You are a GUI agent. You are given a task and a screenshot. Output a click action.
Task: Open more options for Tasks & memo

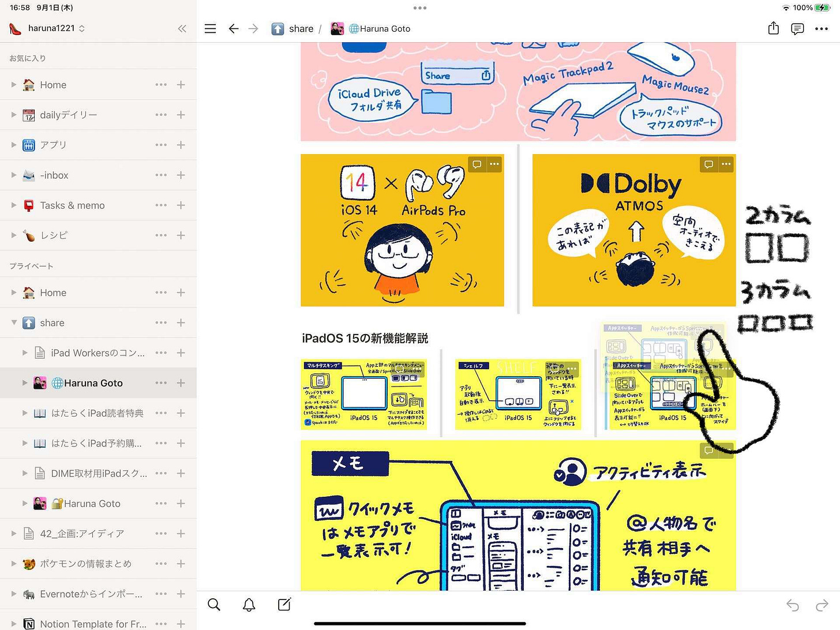point(161,205)
